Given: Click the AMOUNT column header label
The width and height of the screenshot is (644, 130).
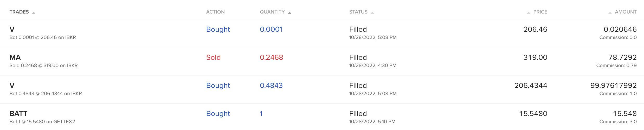Looking at the screenshot, I should click(x=626, y=12).
